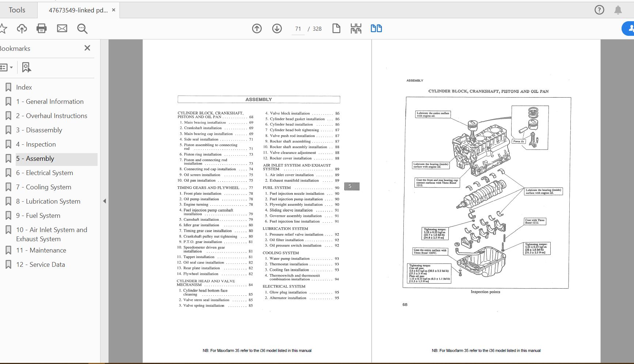Viewport: 634px width, 364px height.
Task: Select the marquee zoom tool
Action: [82, 29]
